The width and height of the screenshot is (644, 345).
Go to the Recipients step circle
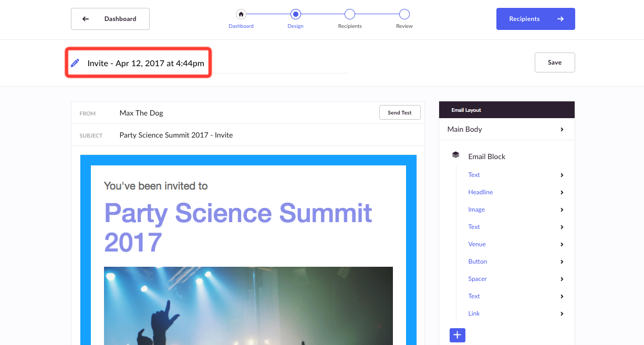pos(350,14)
